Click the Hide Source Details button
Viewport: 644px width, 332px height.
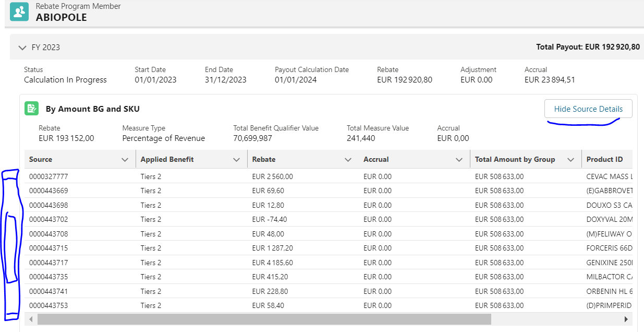[x=588, y=109]
